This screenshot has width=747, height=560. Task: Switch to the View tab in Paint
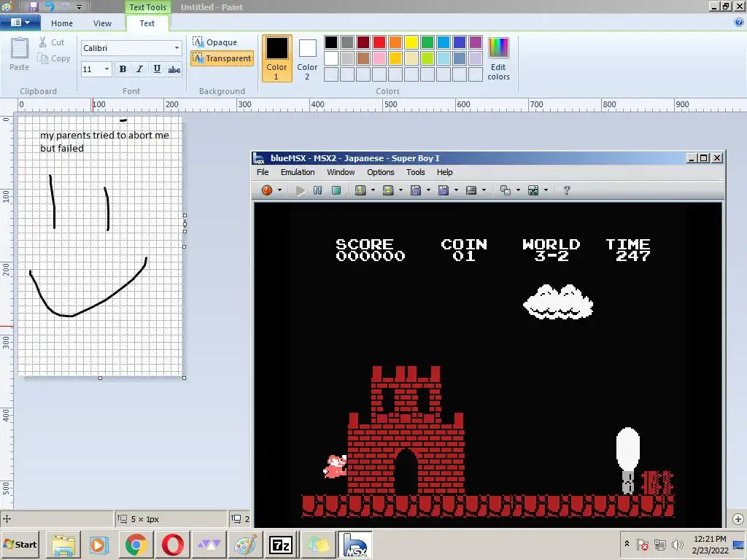pyautogui.click(x=102, y=23)
